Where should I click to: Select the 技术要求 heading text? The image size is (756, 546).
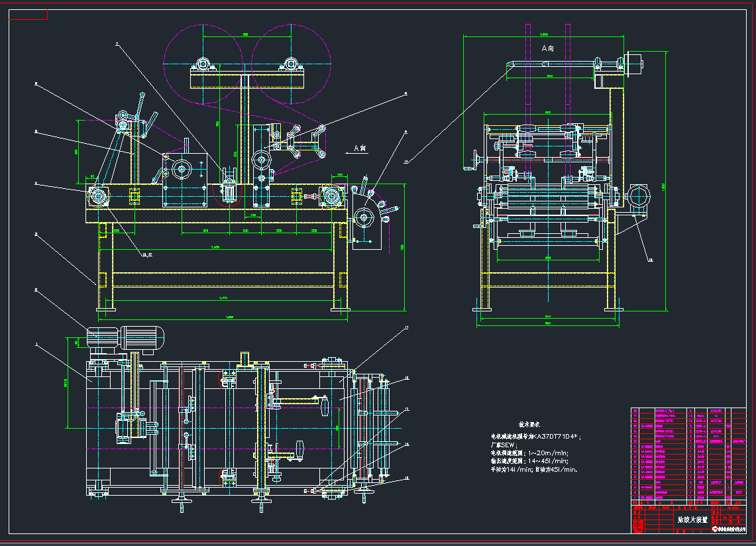pos(529,425)
